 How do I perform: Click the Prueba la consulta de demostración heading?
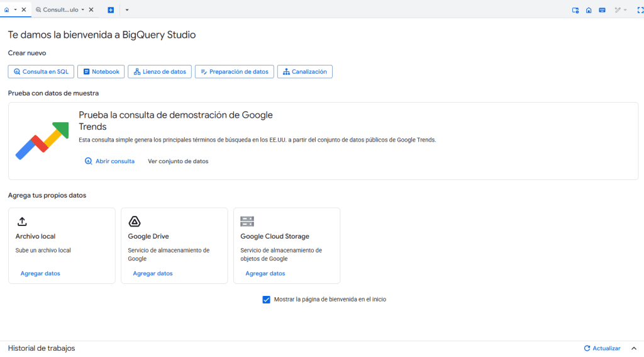(x=176, y=120)
